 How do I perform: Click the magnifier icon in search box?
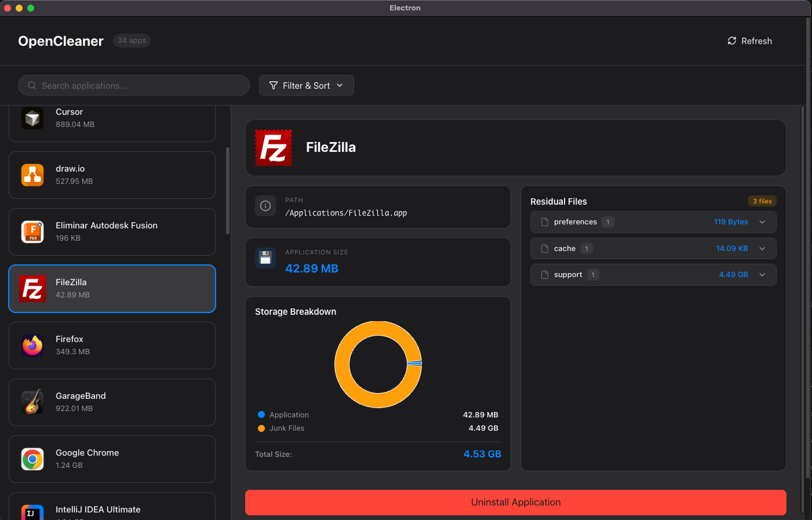point(32,85)
